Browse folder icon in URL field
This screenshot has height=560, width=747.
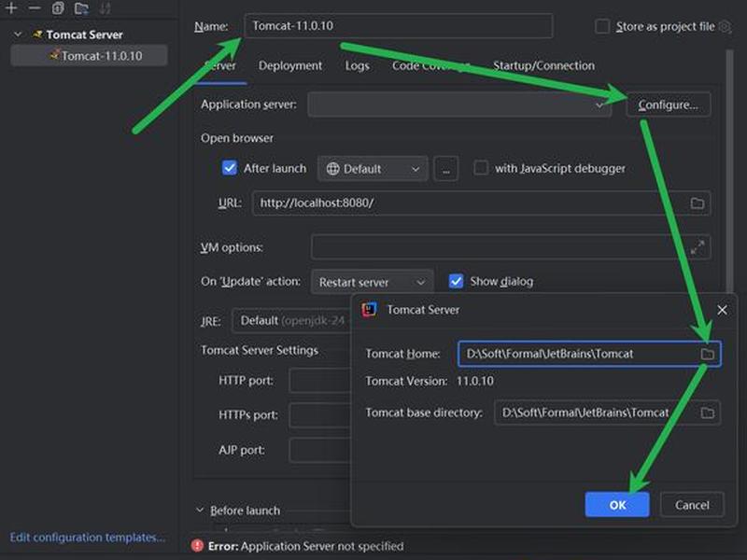click(697, 203)
